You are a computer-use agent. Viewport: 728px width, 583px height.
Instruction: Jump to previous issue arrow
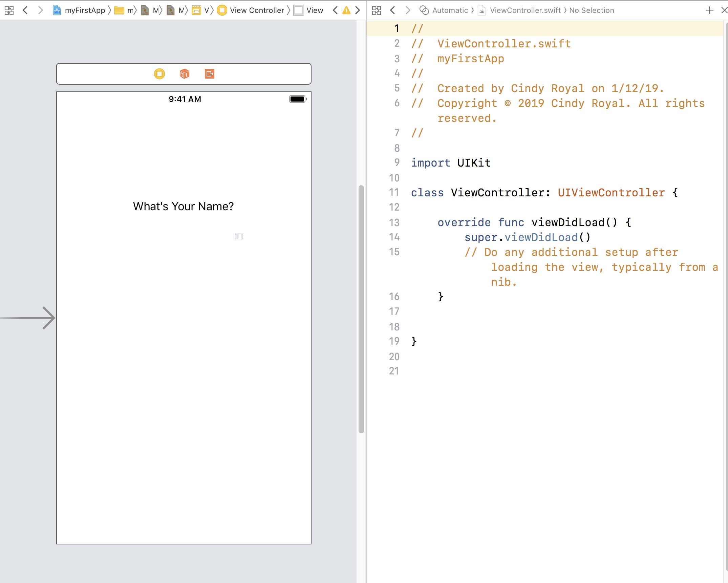pyautogui.click(x=335, y=10)
